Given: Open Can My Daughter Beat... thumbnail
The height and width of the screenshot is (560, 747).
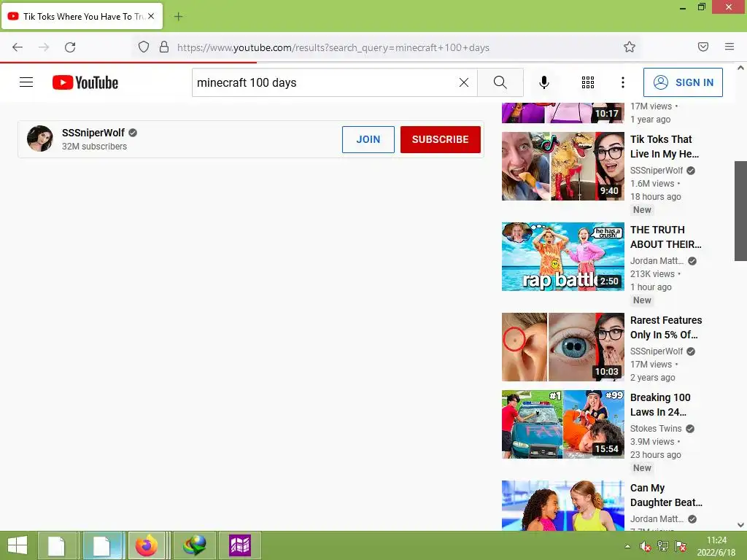Looking at the screenshot, I should tap(563, 506).
